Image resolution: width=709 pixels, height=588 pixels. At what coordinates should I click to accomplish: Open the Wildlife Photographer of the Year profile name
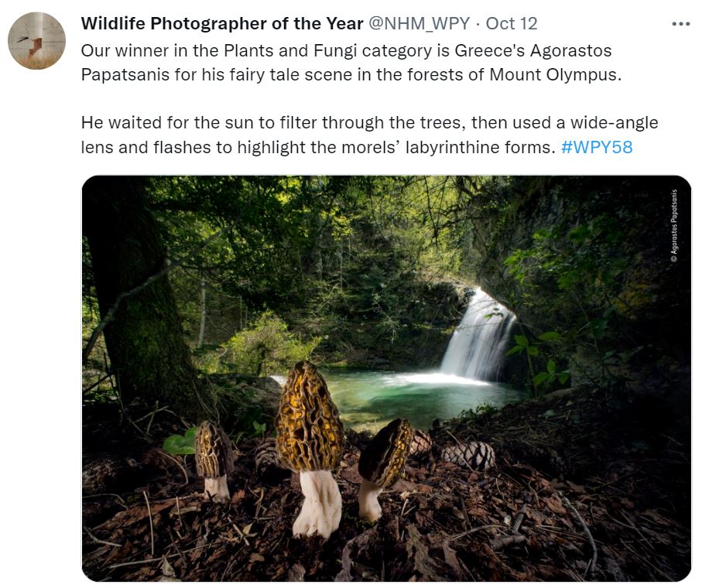coord(222,23)
